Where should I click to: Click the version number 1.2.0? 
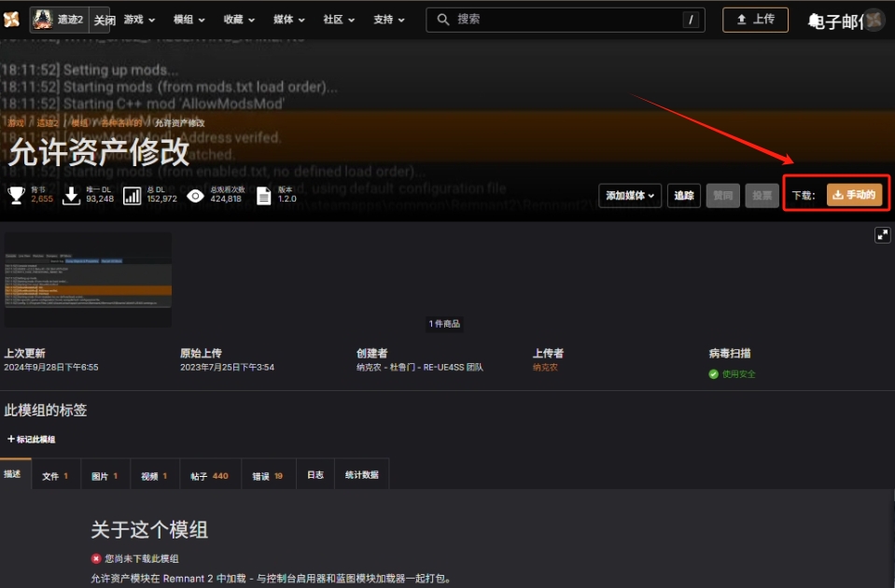pos(287,199)
